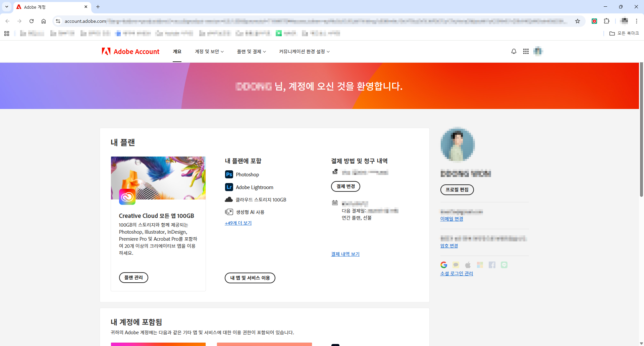
Task: Expand the 계정 및 보안 menu
Action: click(x=209, y=51)
